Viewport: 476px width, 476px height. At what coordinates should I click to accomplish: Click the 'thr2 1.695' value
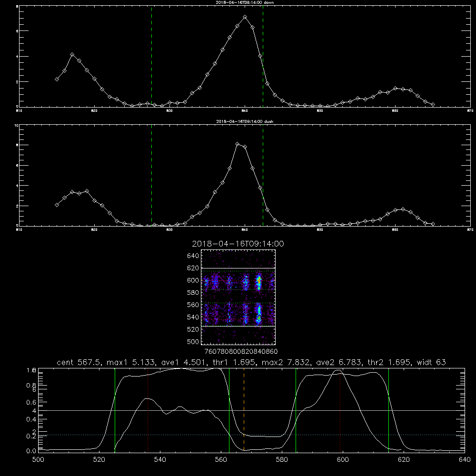click(x=389, y=362)
